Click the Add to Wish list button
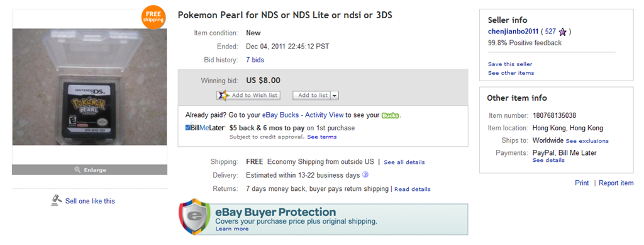 (x=248, y=95)
